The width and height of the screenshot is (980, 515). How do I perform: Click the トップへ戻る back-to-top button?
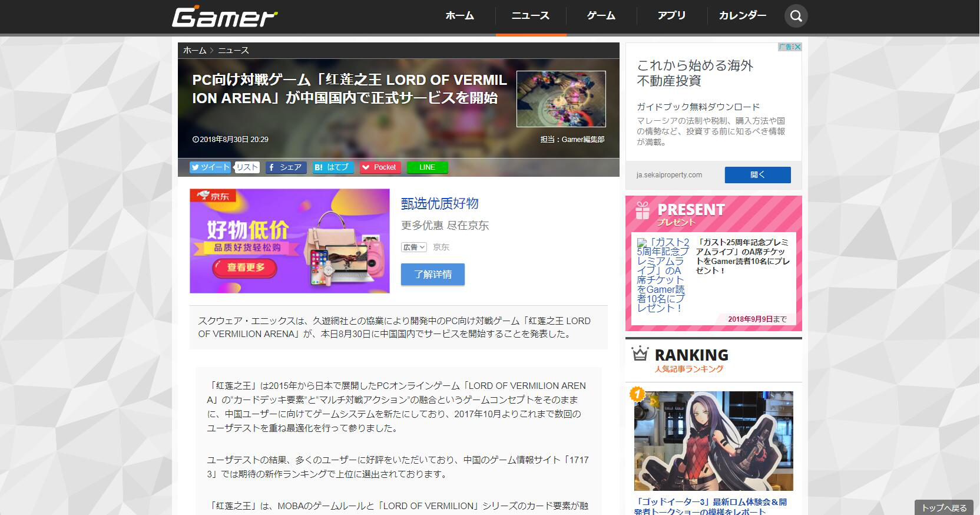(944, 507)
